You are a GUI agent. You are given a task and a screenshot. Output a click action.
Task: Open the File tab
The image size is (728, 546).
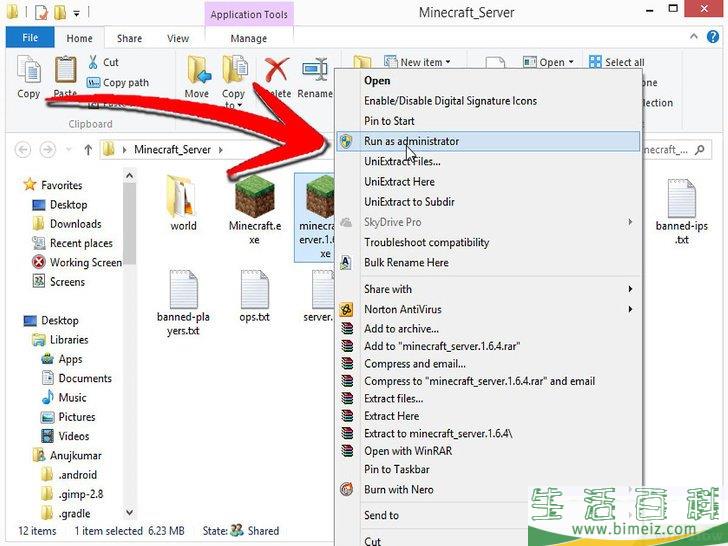click(x=30, y=38)
